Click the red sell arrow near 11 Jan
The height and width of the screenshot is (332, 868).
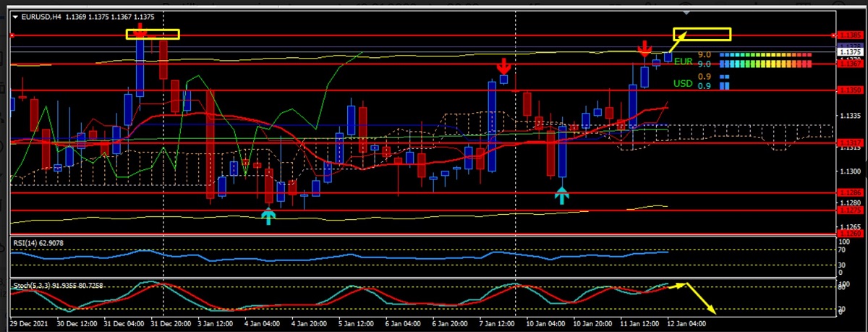(644, 49)
